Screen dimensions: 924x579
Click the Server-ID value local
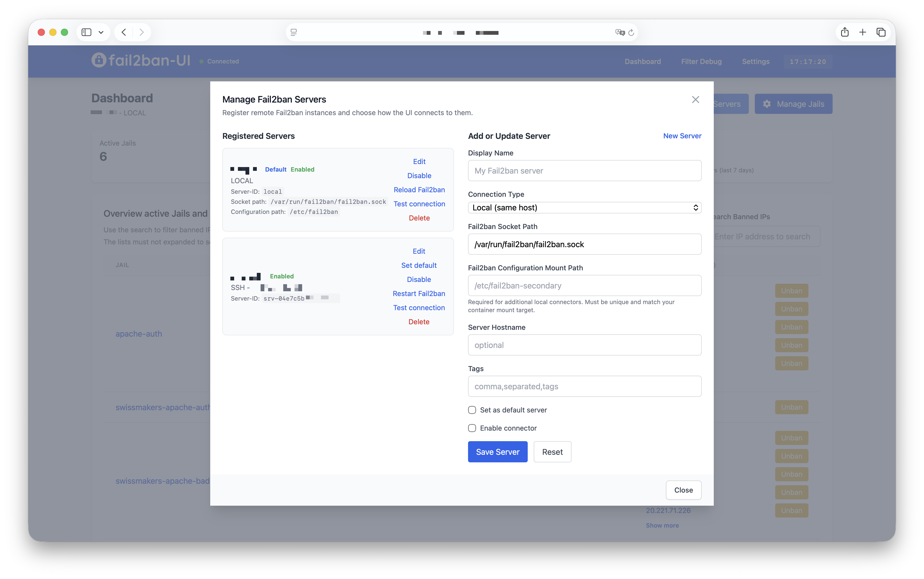[x=272, y=191]
